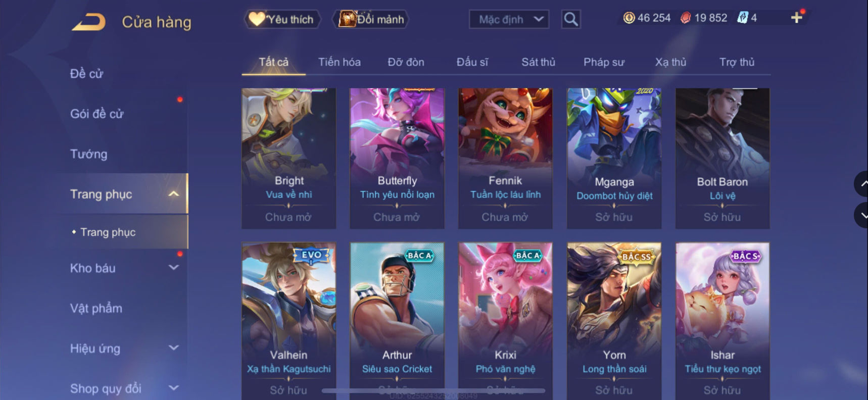The width and height of the screenshot is (868, 400).
Task: Expand the Hiệu ứng menu section
Action: click(x=173, y=348)
